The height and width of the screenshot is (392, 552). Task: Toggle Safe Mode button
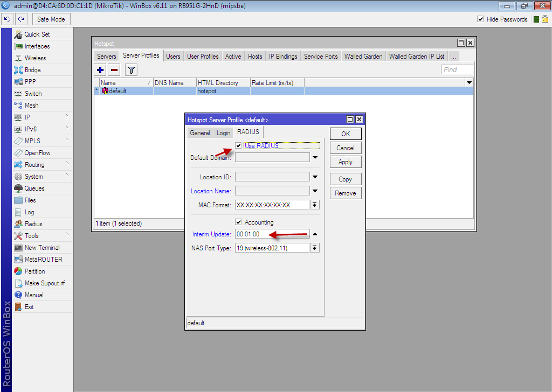coord(51,19)
